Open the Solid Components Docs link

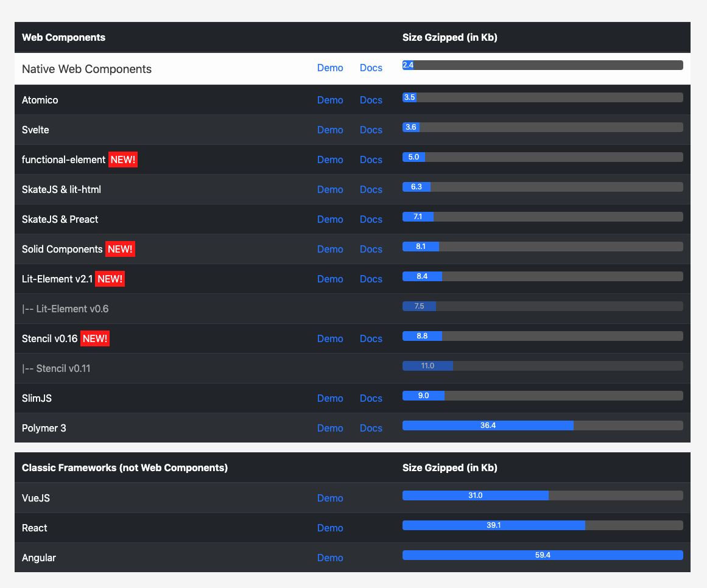(x=371, y=249)
